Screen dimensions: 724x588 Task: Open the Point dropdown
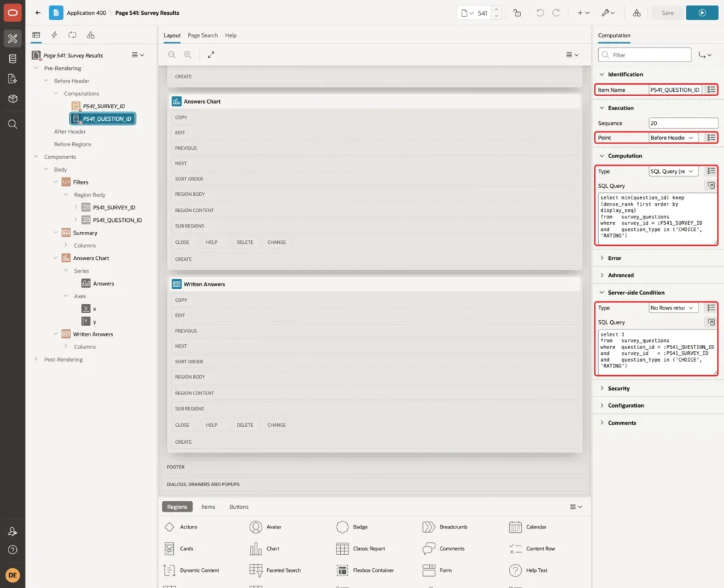[x=673, y=138]
